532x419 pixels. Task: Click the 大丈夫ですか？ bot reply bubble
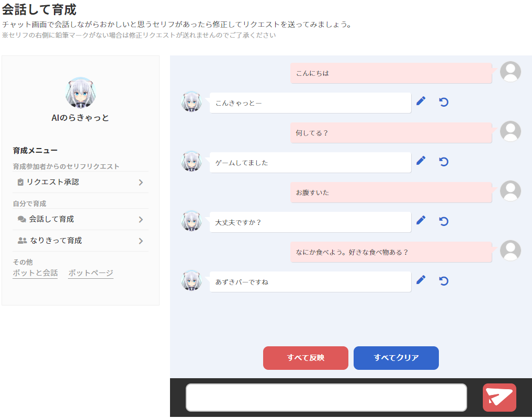click(x=310, y=222)
